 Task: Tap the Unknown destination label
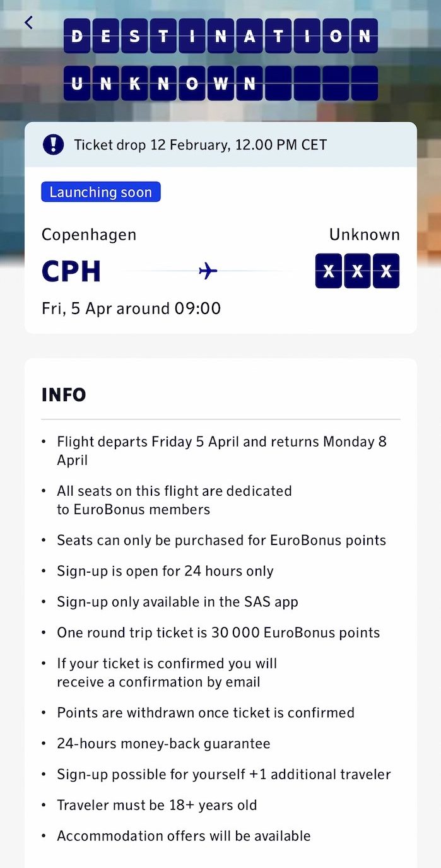(365, 235)
